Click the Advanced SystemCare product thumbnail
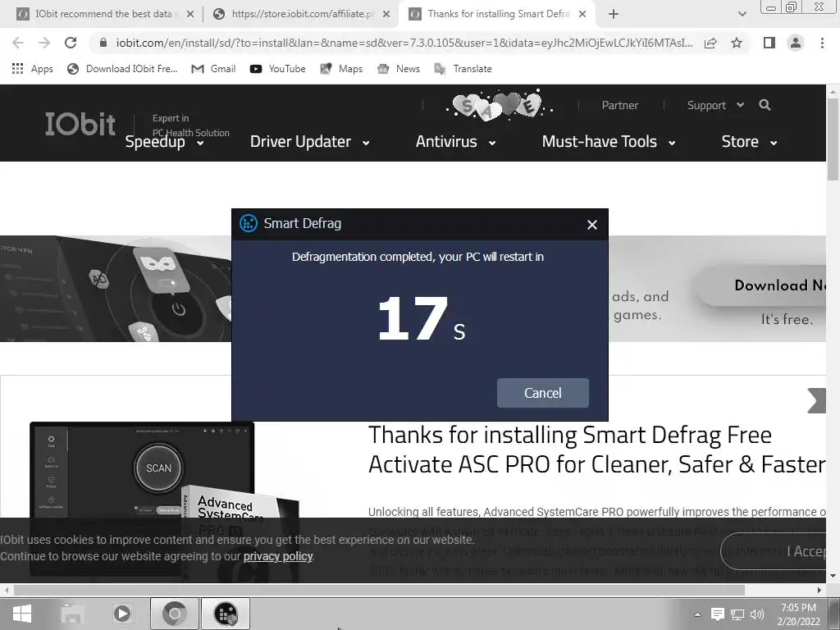 (x=164, y=498)
